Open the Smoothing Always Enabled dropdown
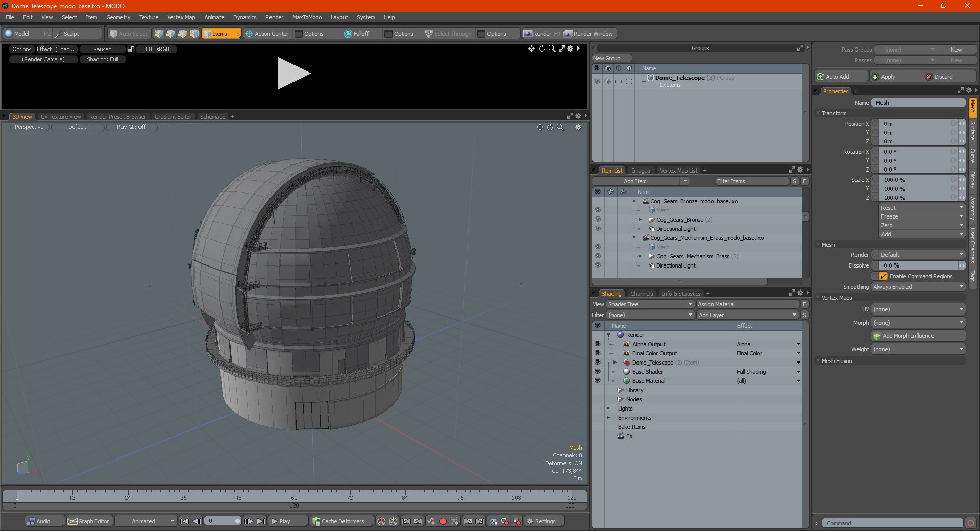This screenshot has width=980, height=531. tap(918, 287)
